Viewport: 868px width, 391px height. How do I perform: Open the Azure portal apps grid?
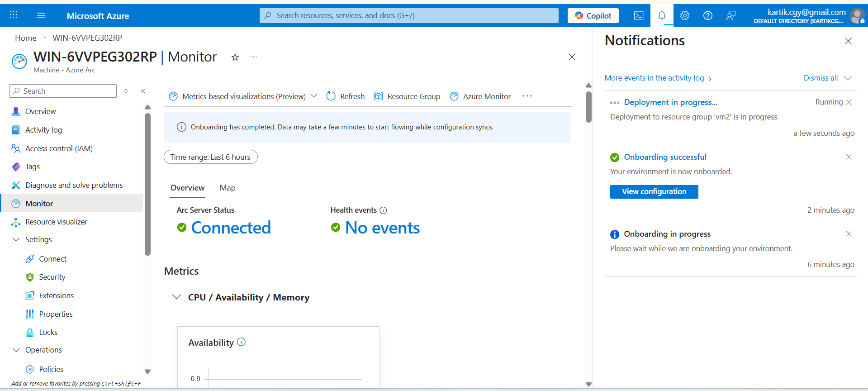14,15
